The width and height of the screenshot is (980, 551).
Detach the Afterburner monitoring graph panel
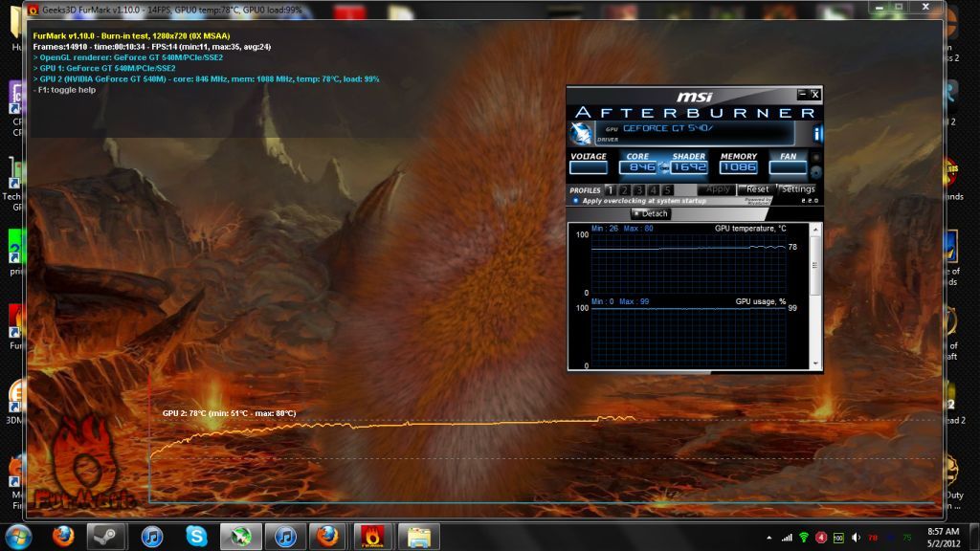651,213
